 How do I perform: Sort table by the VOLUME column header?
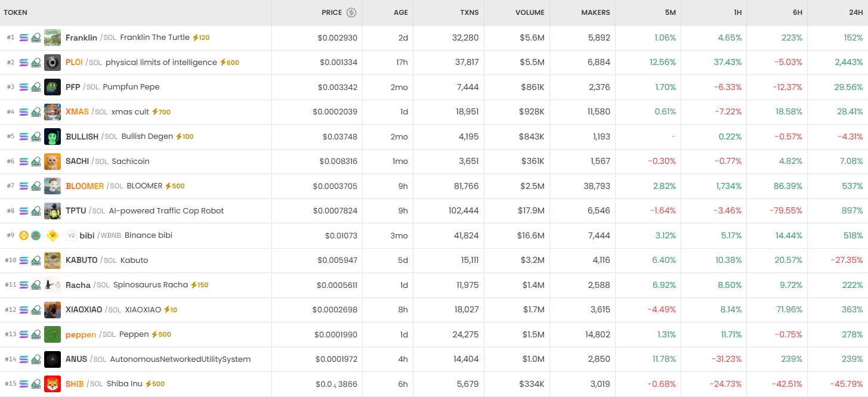(x=530, y=13)
